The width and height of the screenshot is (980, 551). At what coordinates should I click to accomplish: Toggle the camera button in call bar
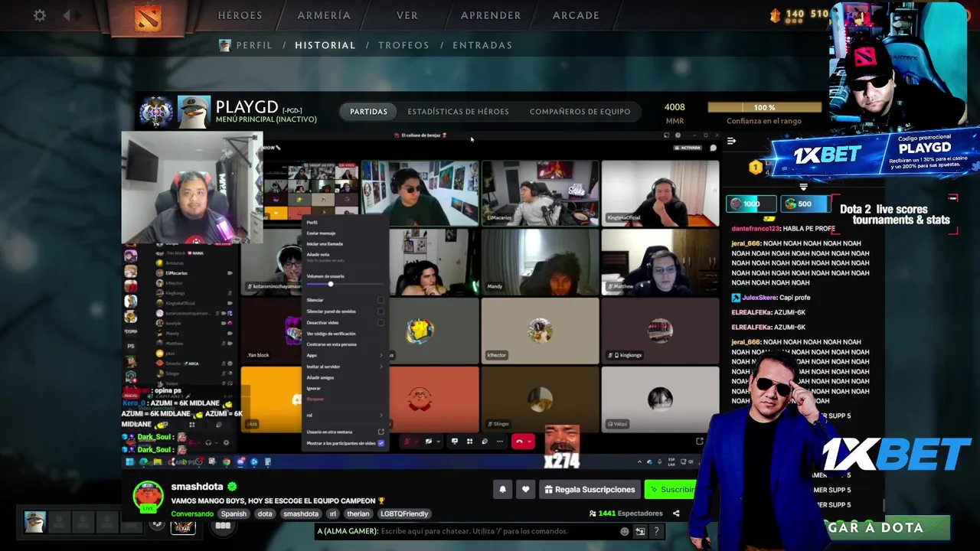pos(428,442)
